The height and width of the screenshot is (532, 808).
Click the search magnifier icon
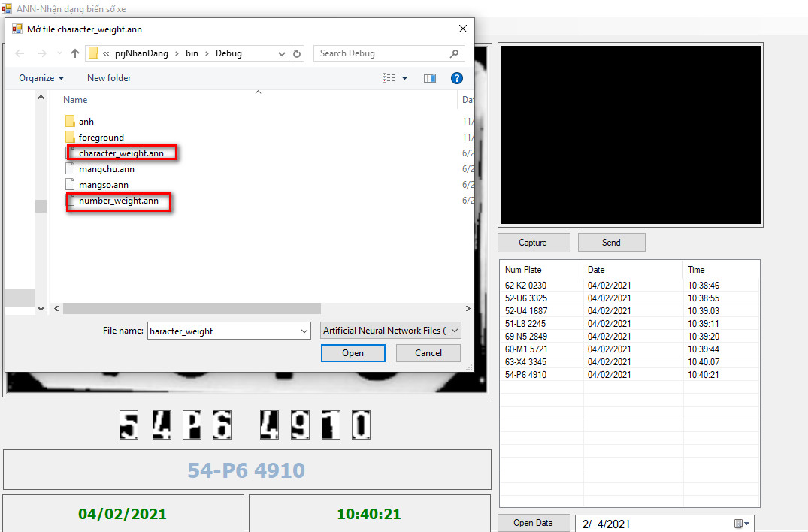(x=454, y=53)
